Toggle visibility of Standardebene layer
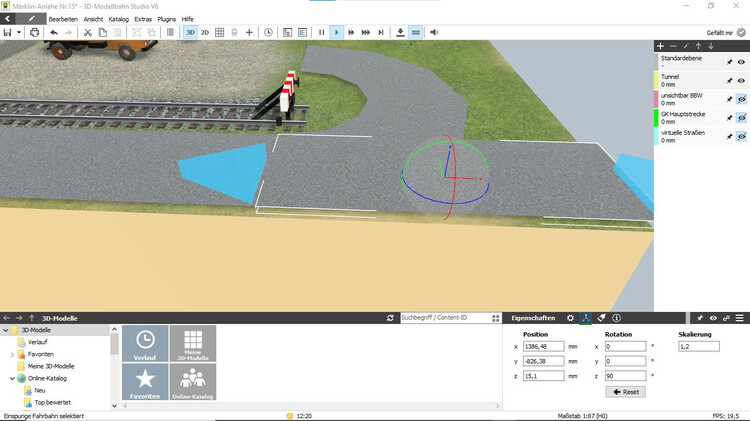Screen dimensions: 750x421 [741, 62]
